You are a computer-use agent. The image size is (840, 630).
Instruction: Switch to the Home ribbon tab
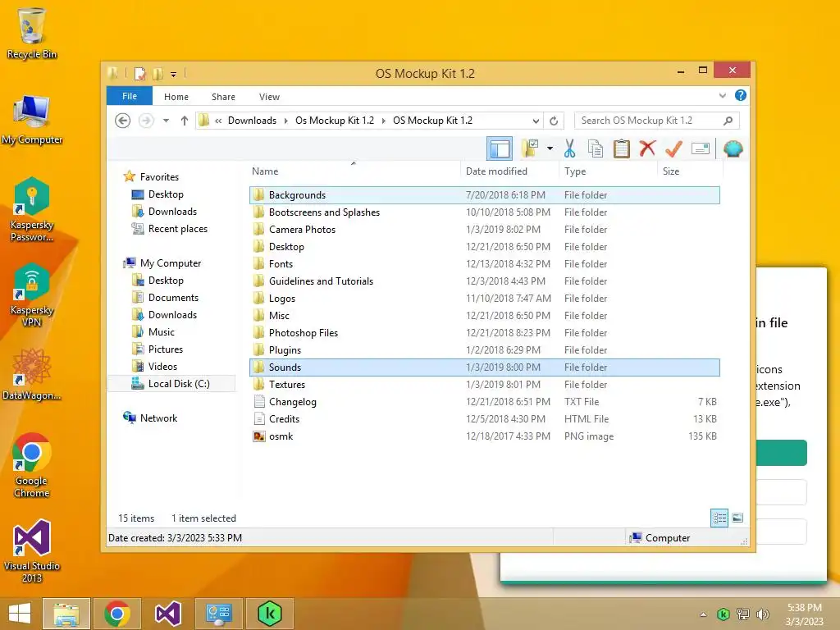pyautogui.click(x=176, y=97)
